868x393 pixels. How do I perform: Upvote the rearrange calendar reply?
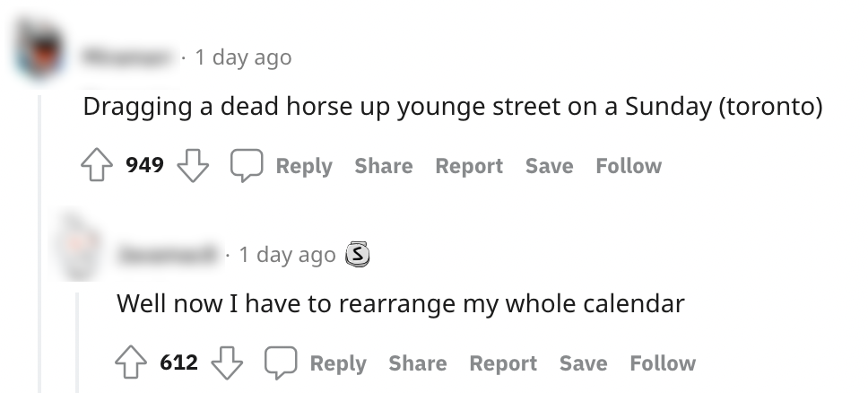coord(131,363)
